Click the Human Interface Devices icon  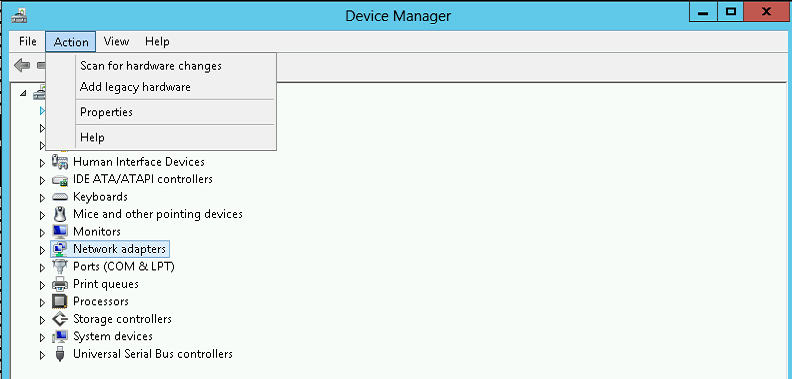pos(60,162)
